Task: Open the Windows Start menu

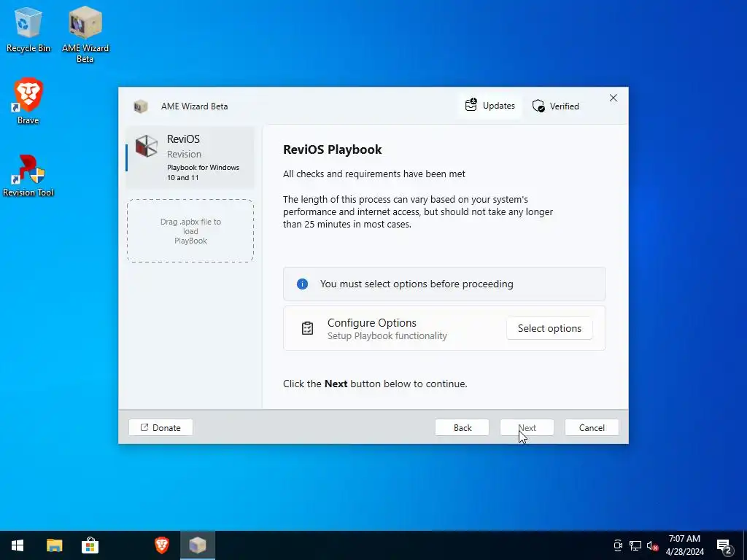Action: pos(18,545)
